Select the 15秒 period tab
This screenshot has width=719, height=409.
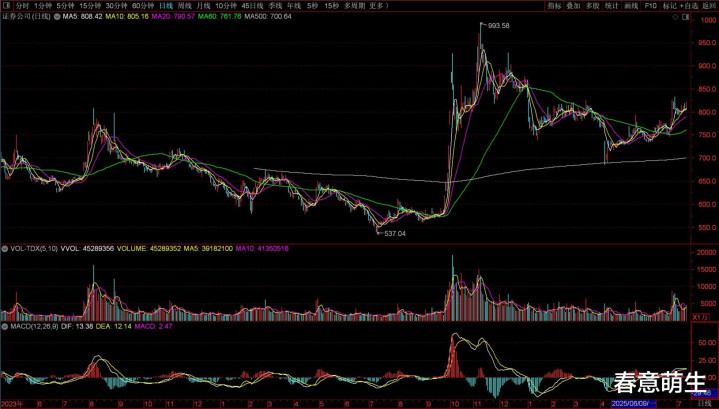click(331, 6)
